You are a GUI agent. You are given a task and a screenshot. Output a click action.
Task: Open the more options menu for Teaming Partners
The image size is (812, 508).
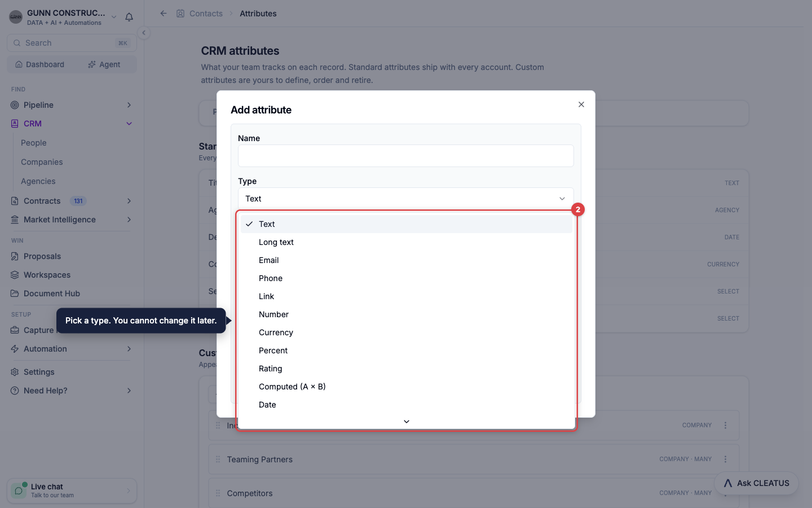(726, 459)
